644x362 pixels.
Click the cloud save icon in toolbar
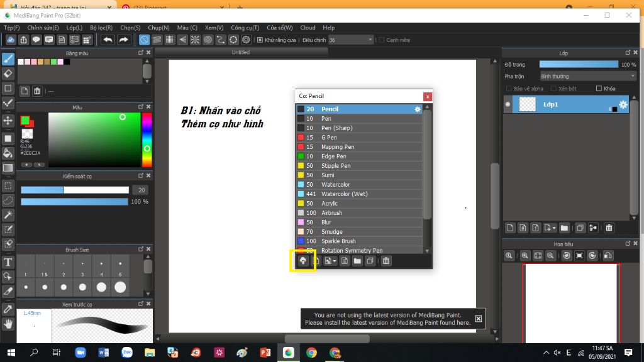click(11, 40)
